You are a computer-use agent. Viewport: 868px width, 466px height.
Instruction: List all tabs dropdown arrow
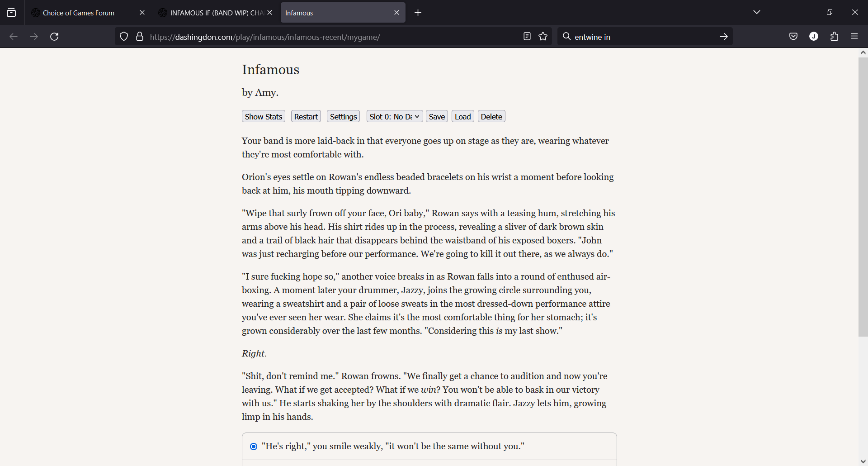[757, 12]
